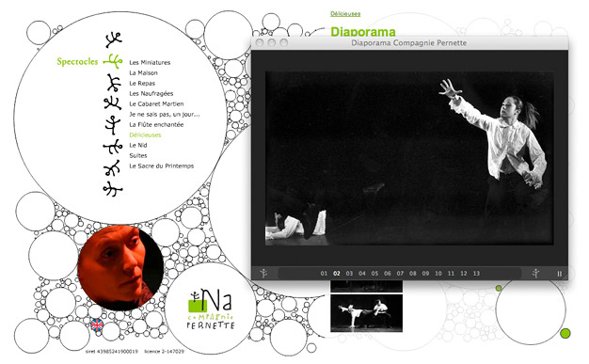Jump to slide 05 in the slideshow
The height and width of the screenshot is (364, 589).
tap(374, 274)
